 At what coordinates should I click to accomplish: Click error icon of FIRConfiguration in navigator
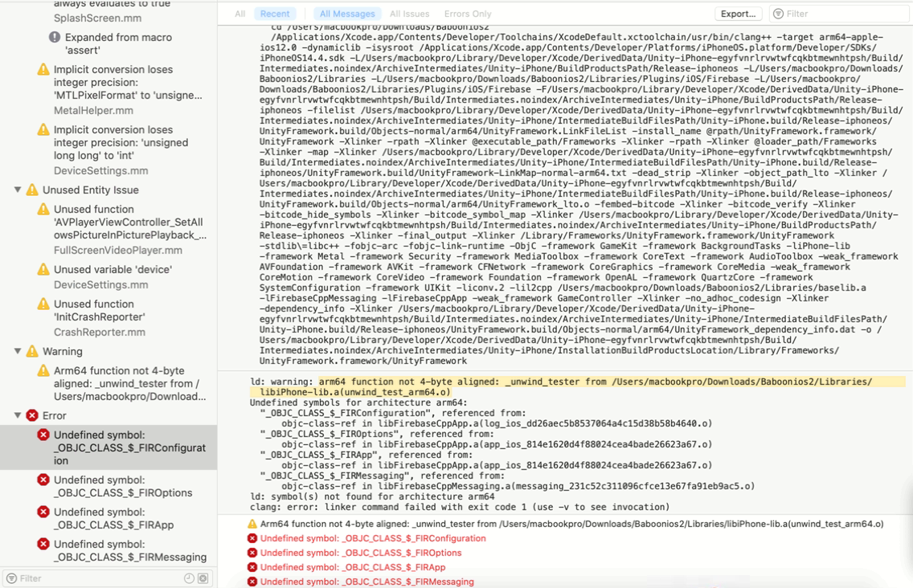(43, 435)
